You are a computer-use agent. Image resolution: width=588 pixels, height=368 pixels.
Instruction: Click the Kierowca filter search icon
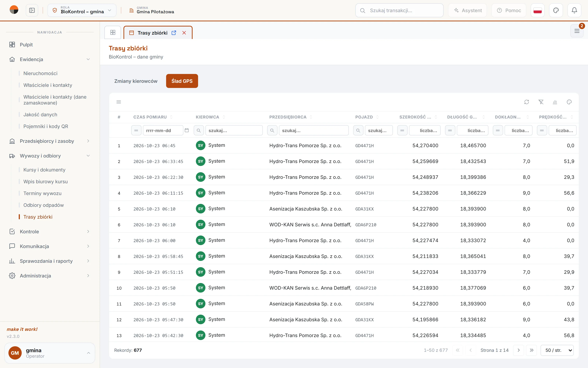coord(199,130)
